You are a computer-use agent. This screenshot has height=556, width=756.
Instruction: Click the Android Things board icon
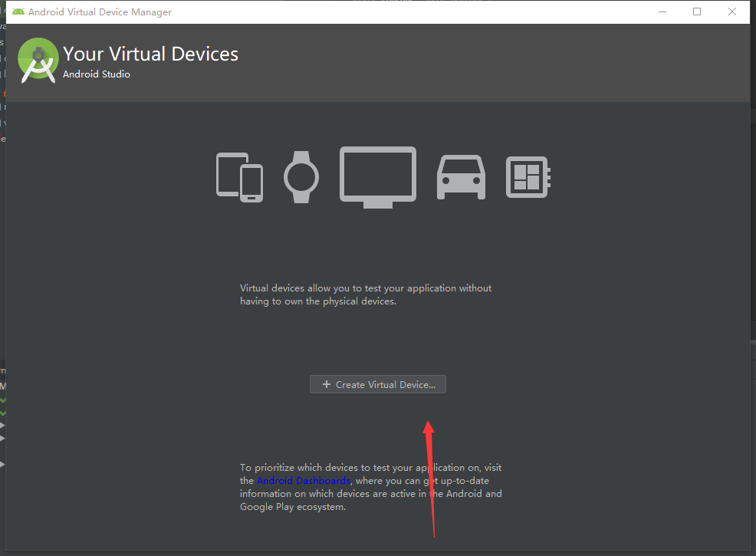click(528, 177)
